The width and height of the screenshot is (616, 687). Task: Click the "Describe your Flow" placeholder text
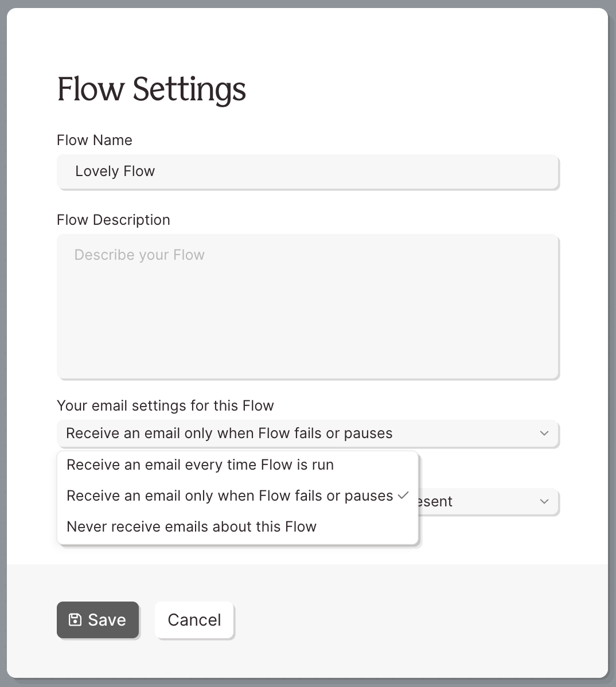pos(139,255)
